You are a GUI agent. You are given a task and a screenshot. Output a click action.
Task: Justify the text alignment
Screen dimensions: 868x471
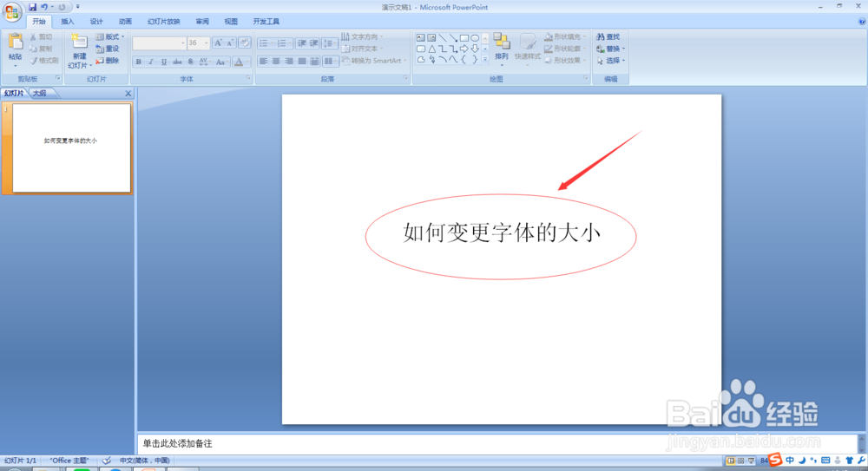click(302, 61)
